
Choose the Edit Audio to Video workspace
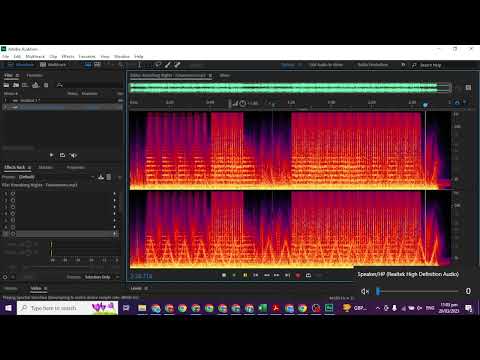tap(326, 65)
